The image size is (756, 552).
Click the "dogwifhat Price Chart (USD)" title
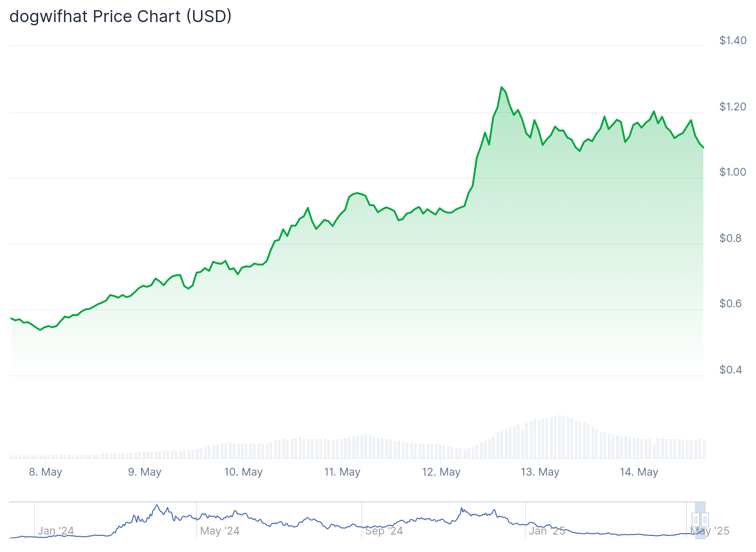[120, 17]
